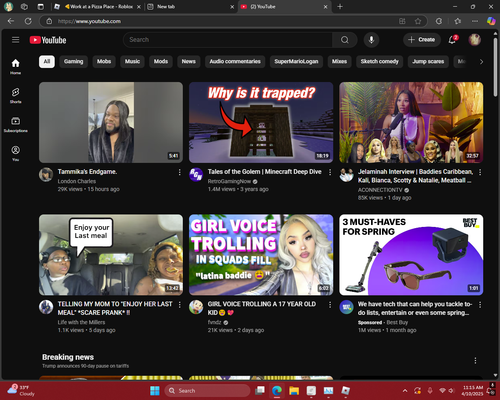Open the RetroGamingNow channel link

pyautogui.click(x=229, y=181)
